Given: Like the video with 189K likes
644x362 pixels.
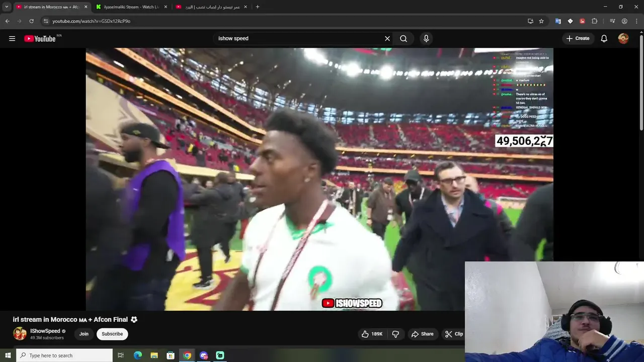Looking at the screenshot, I should click(372, 334).
